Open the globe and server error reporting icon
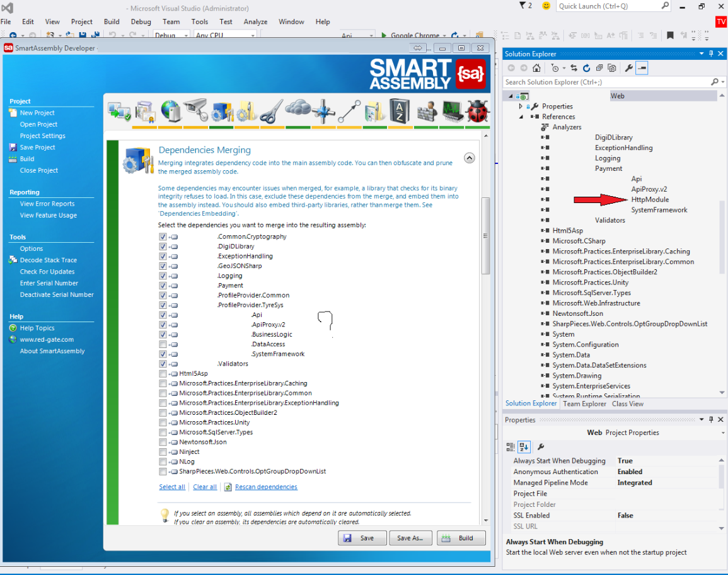728x575 pixels. 170,111
